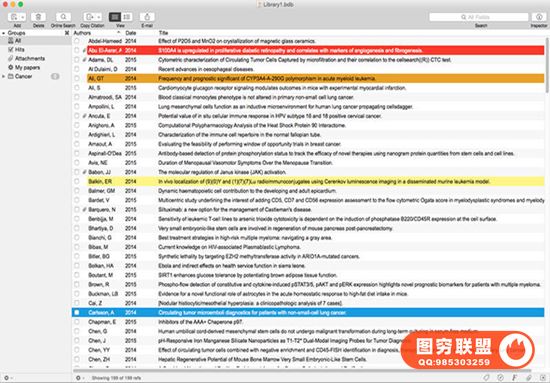The height and width of the screenshot is (383, 550).
Task: Sort by the Authors column header
Action: 82,33
